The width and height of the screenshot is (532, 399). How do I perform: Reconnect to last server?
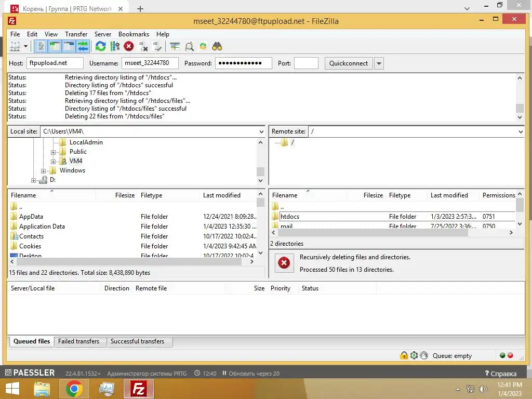pos(157,46)
